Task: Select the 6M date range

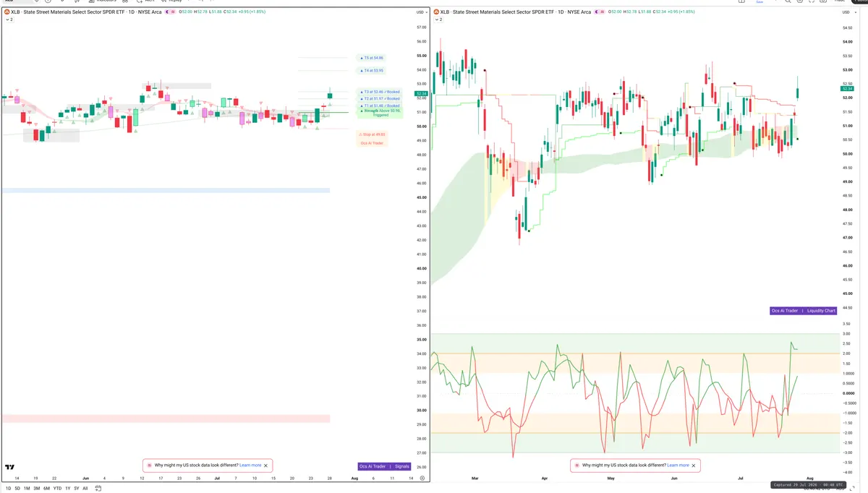Action: tap(46, 489)
